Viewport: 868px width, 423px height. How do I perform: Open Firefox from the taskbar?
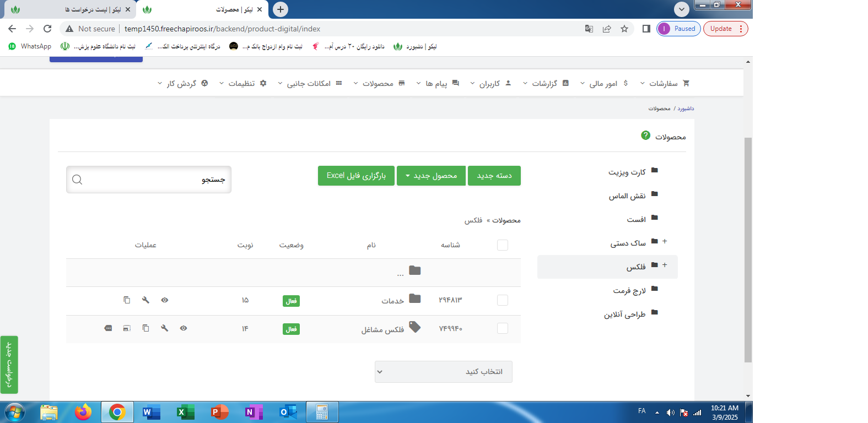(83, 412)
